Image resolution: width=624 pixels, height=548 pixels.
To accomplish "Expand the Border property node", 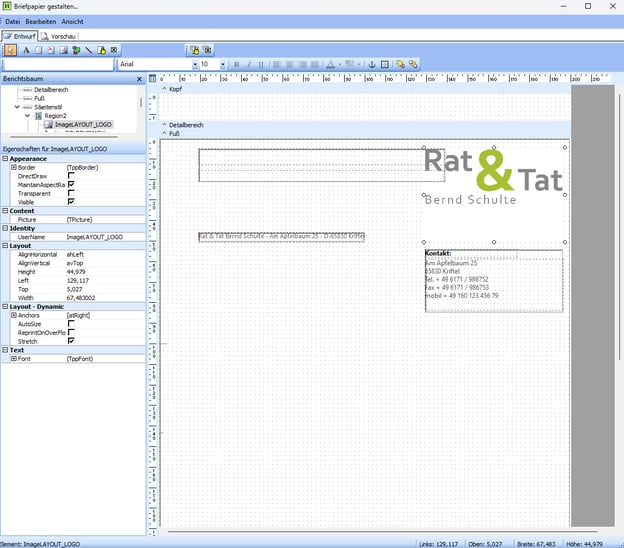I will click(13, 167).
